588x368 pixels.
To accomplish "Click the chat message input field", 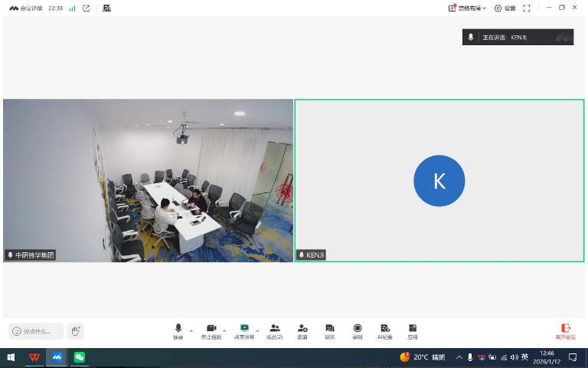I will pos(37,331).
